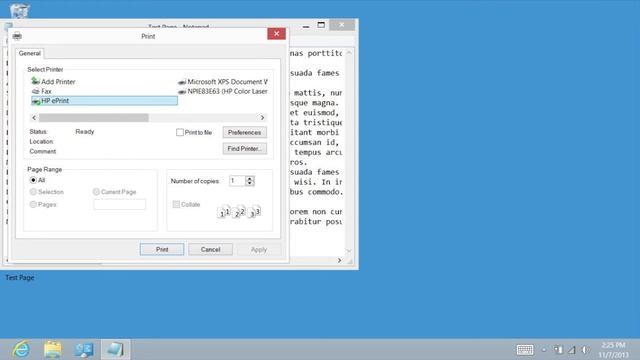The width and height of the screenshot is (640, 360).
Task: Click the Apply button
Action: [x=258, y=249]
